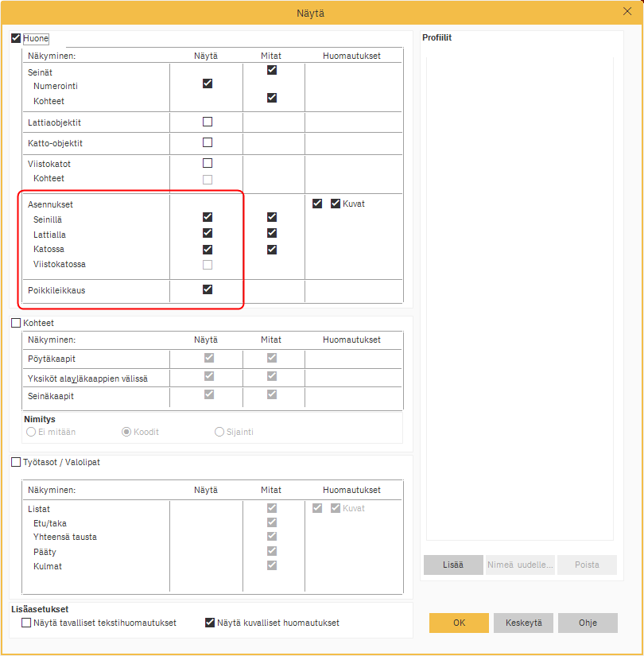Enable Työtasot / Valolipat section checkbox
This screenshot has height=656, width=644.
coord(16,462)
